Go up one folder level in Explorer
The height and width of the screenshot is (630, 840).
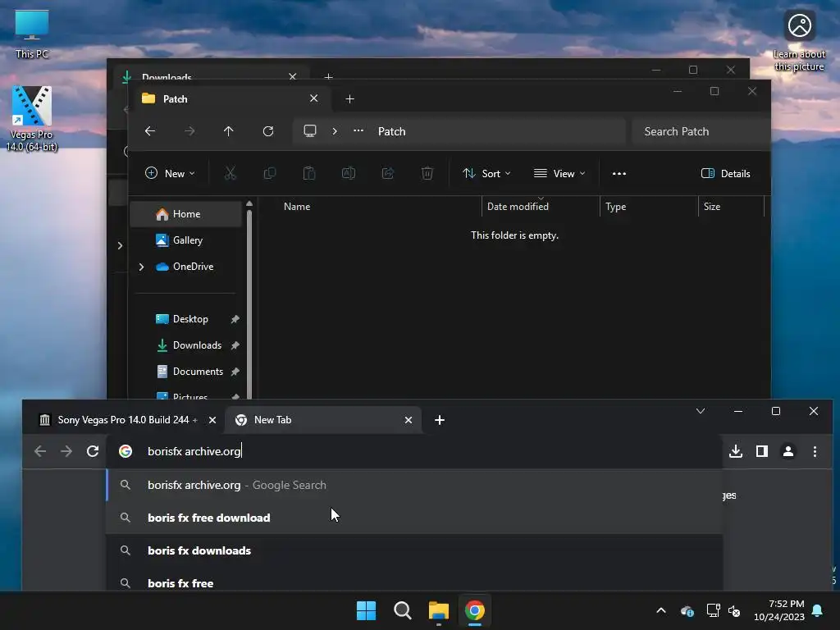point(229,131)
